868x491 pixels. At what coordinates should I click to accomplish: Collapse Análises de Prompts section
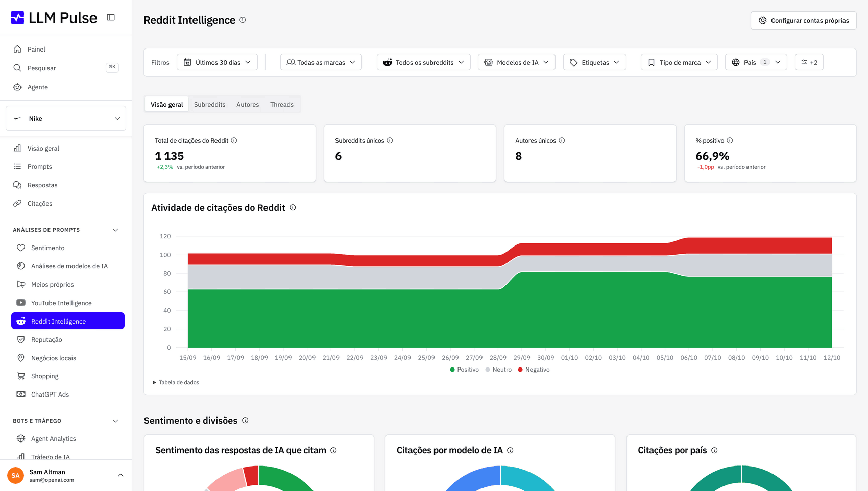(x=115, y=230)
